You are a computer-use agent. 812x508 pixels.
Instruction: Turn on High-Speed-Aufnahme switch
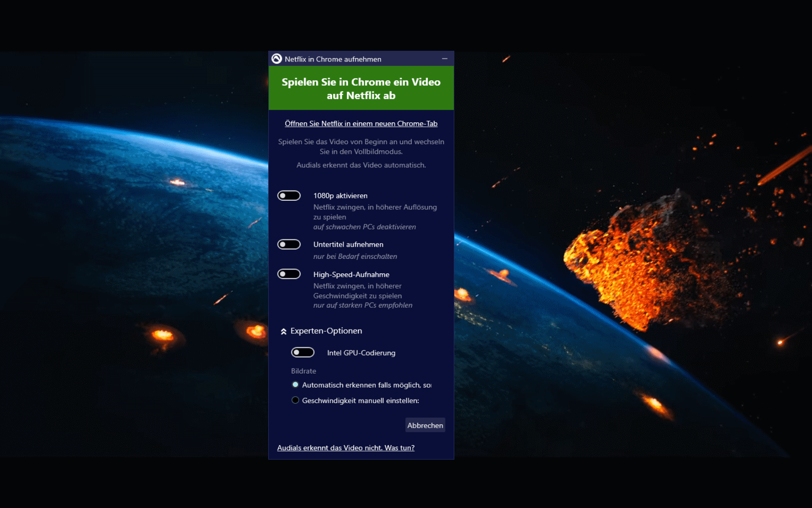[289, 274]
